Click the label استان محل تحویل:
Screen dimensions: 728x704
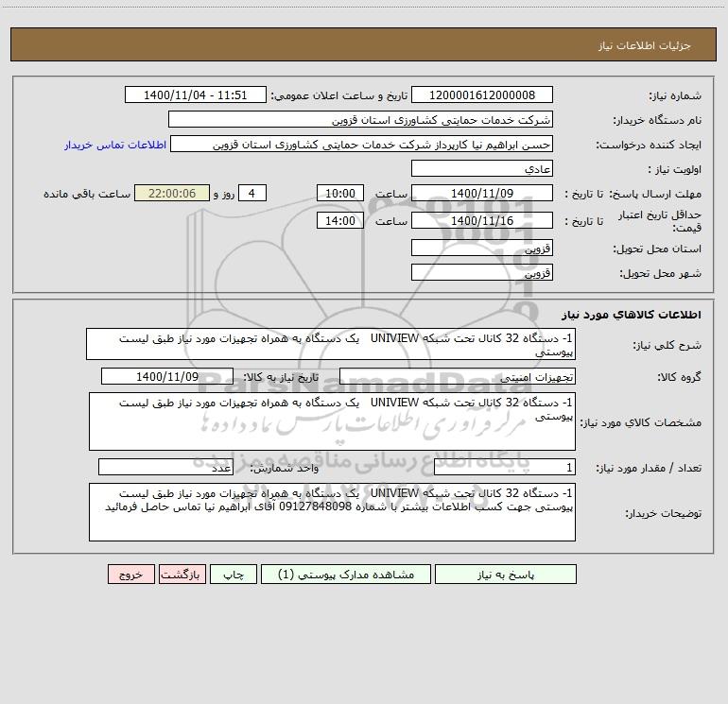[657, 249]
